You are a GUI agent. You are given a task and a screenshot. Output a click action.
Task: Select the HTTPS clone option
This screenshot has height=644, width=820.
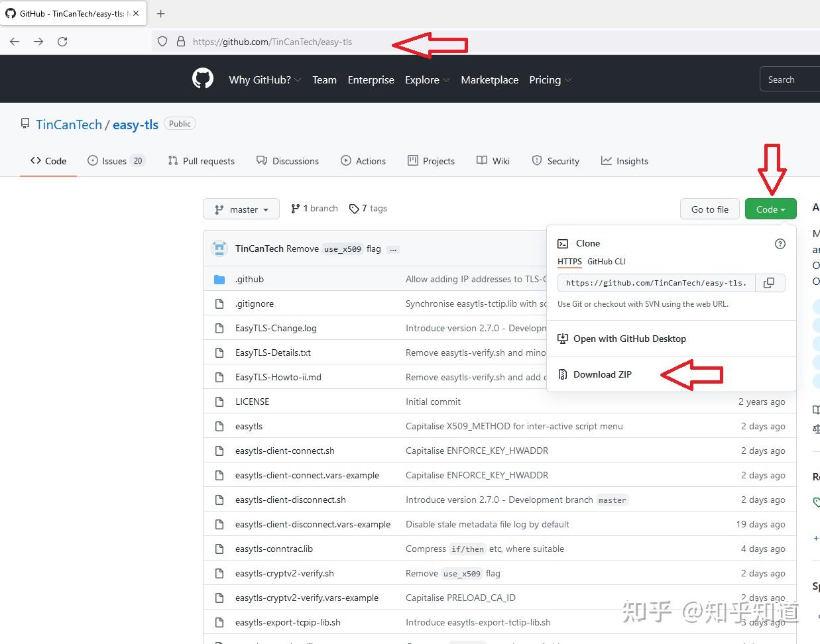569,261
